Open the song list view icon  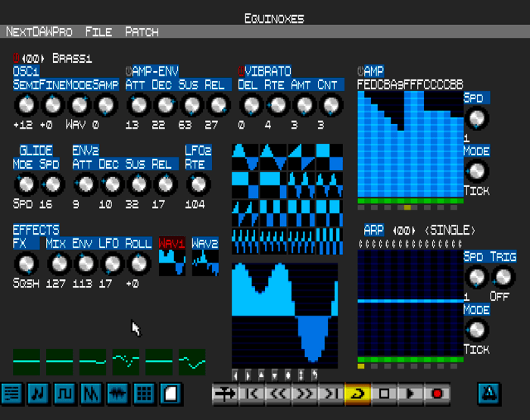tap(12, 394)
